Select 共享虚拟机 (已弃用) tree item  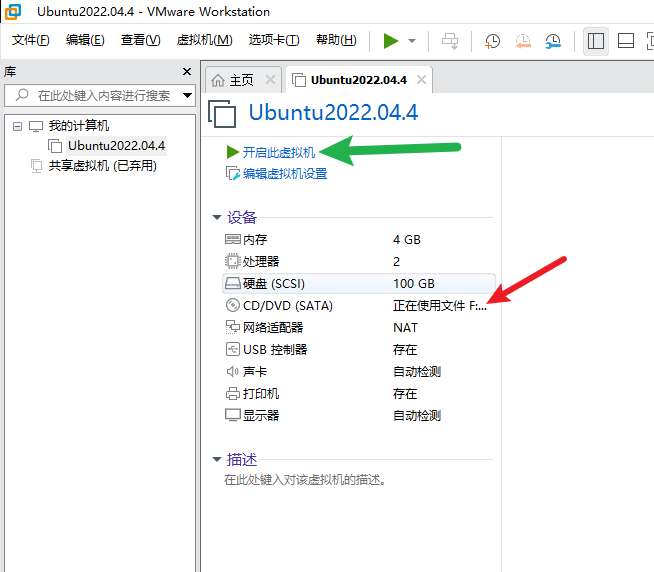pos(103,166)
